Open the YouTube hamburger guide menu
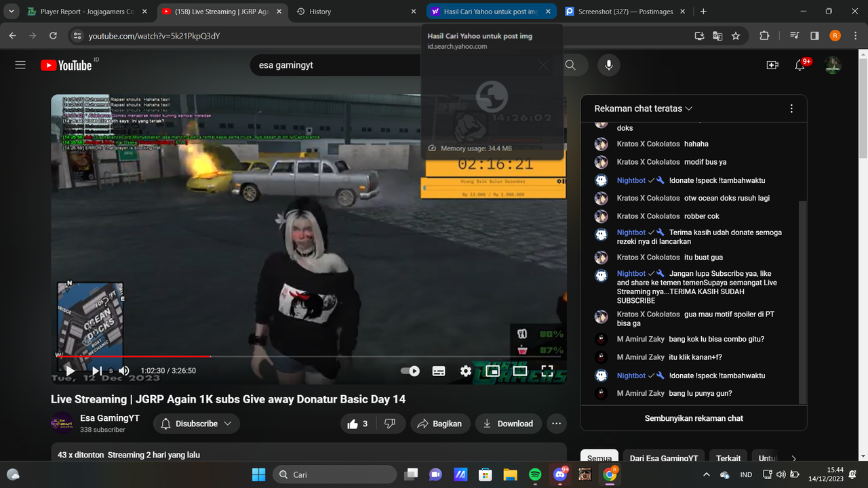The image size is (868, 488). (x=20, y=65)
